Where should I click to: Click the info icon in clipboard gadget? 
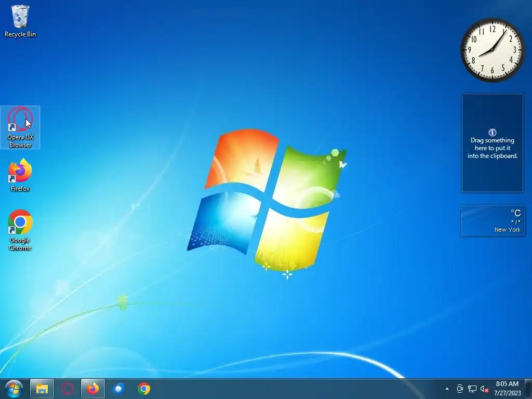pyautogui.click(x=493, y=132)
